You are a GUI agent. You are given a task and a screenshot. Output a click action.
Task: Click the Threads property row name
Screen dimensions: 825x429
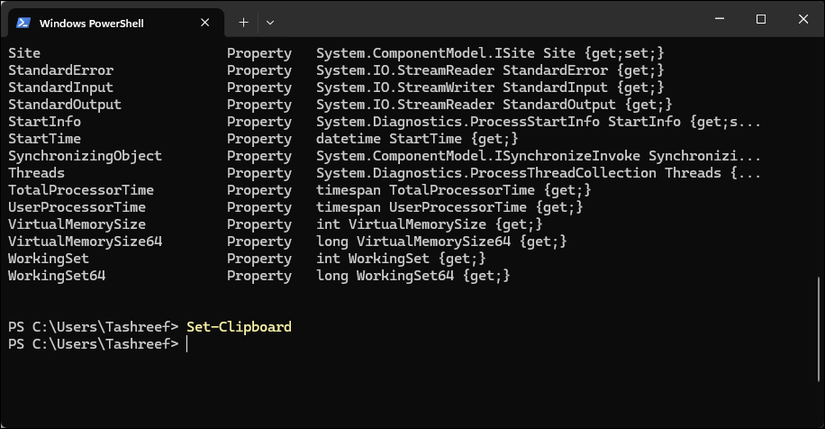(x=36, y=173)
